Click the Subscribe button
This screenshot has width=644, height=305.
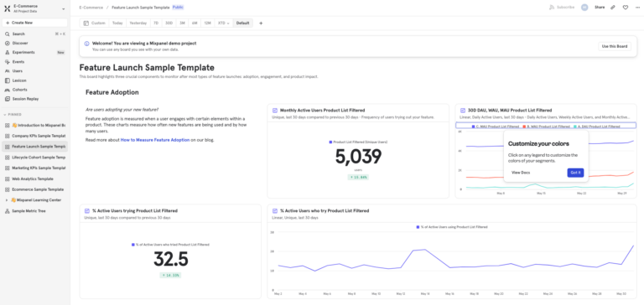[562, 8]
